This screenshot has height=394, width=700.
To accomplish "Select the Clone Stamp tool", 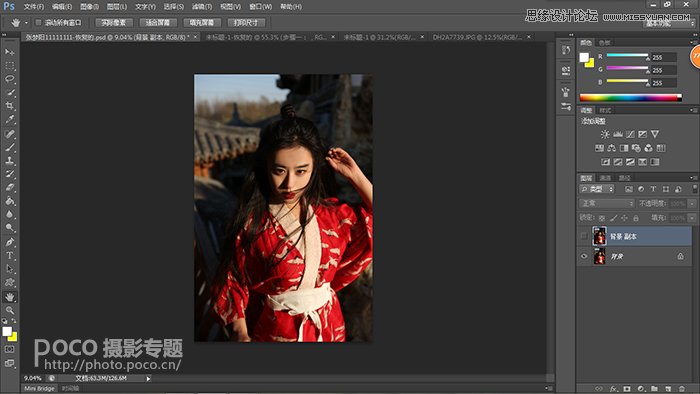I will [10, 160].
